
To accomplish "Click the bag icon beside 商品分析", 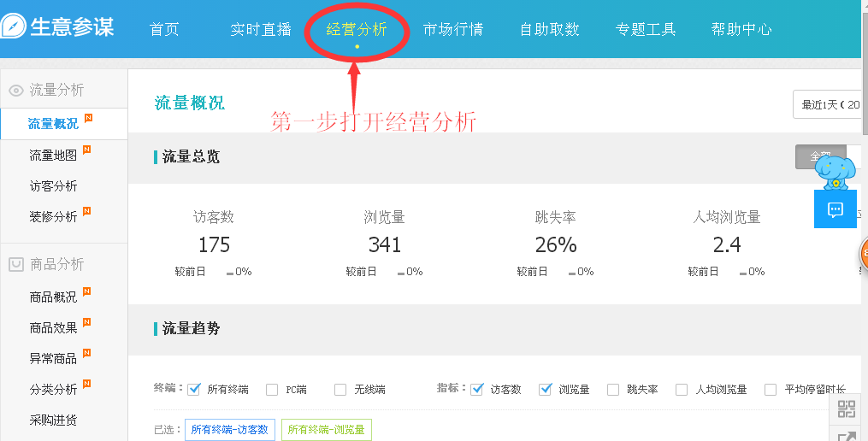I will [16, 264].
